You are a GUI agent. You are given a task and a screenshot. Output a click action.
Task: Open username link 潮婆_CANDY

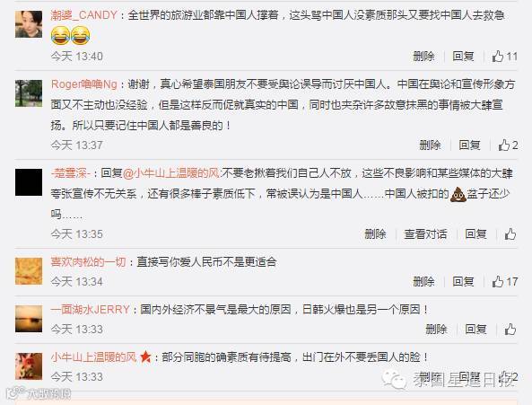pos(83,15)
